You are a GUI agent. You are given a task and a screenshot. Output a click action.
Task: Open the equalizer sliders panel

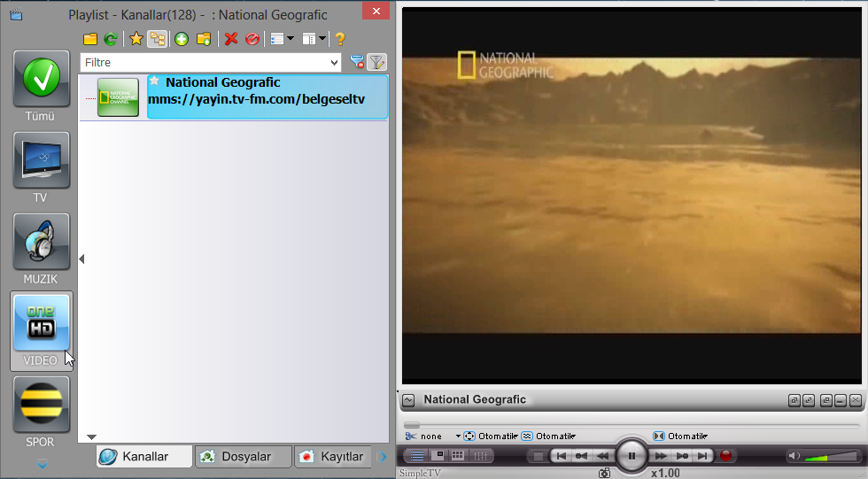(x=480, y=456)
